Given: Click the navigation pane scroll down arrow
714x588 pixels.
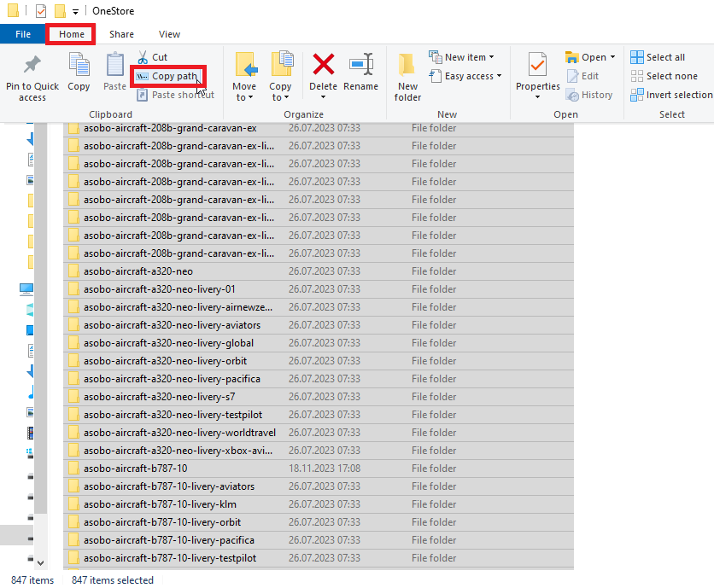Looking at the screenshot, I should pos(40,562).
